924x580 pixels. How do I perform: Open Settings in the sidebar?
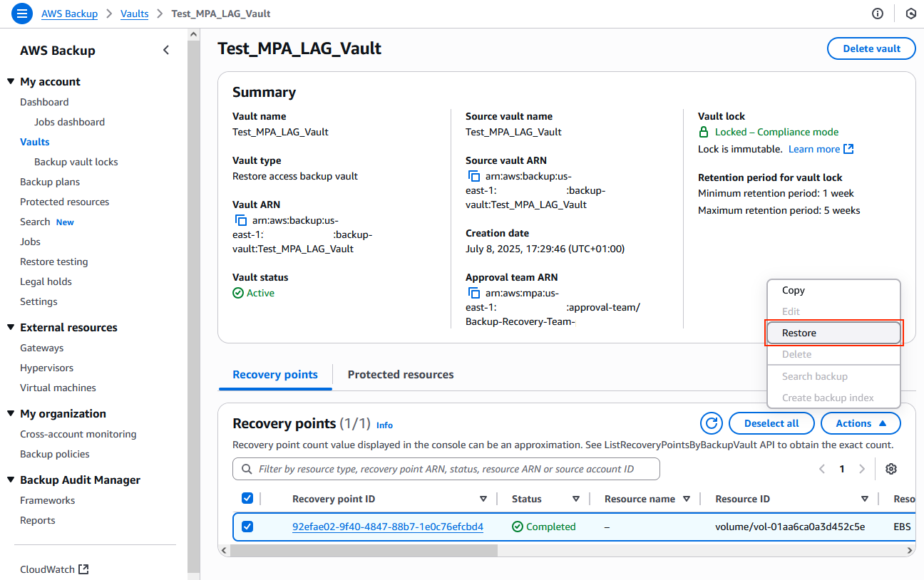tap(38, 301)
